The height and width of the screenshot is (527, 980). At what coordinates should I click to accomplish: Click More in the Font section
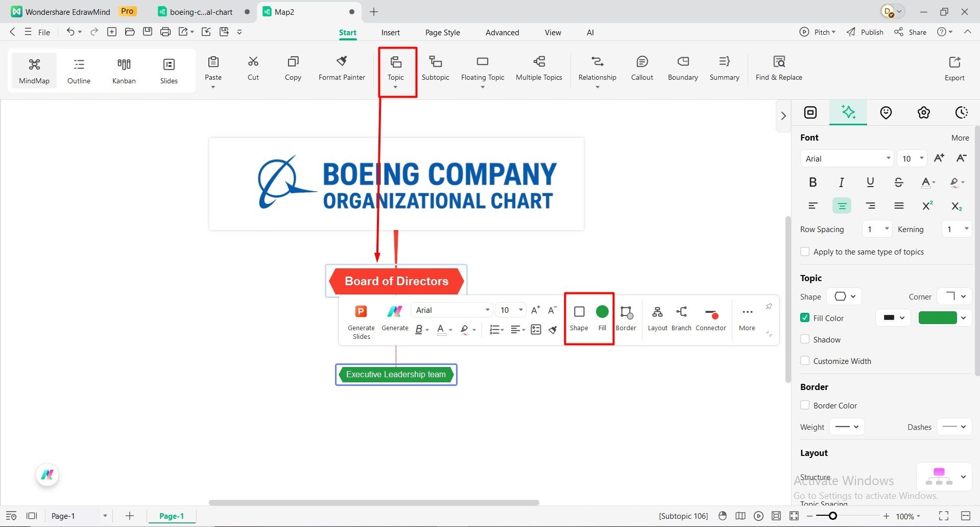click(960, 138)
